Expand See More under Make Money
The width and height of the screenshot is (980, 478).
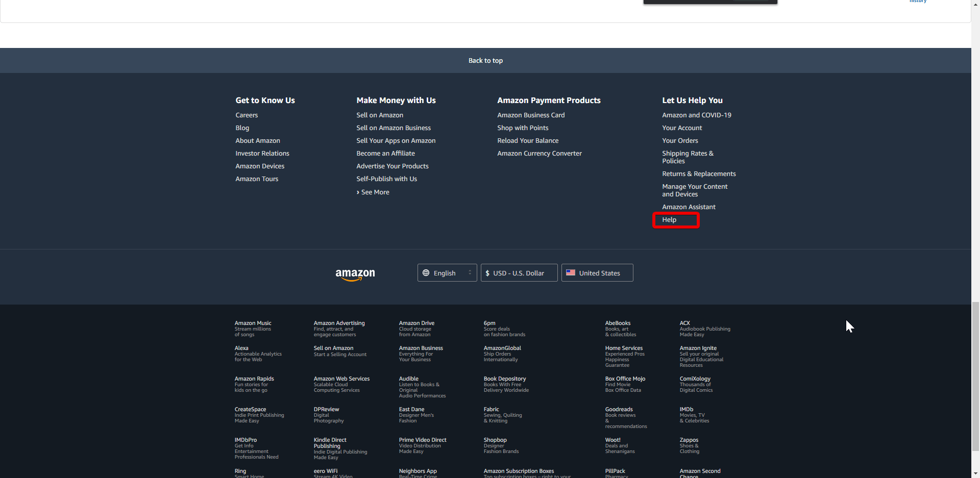(x=373, y=192)
